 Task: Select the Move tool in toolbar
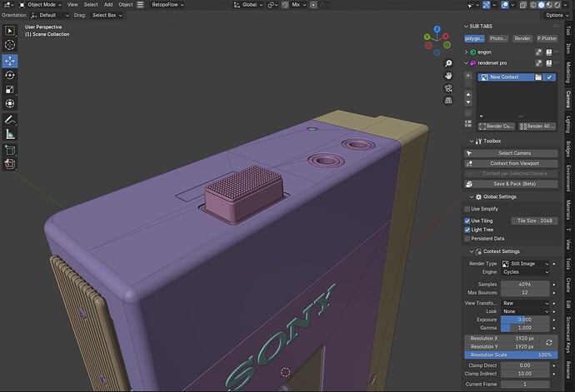coord(10,61)
